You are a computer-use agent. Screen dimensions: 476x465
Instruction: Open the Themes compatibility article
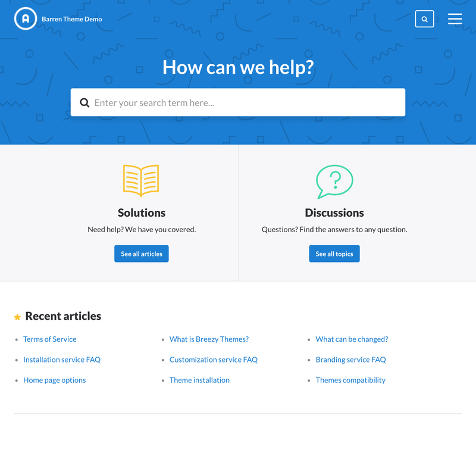pyautogui.click(x=350, y=380)
